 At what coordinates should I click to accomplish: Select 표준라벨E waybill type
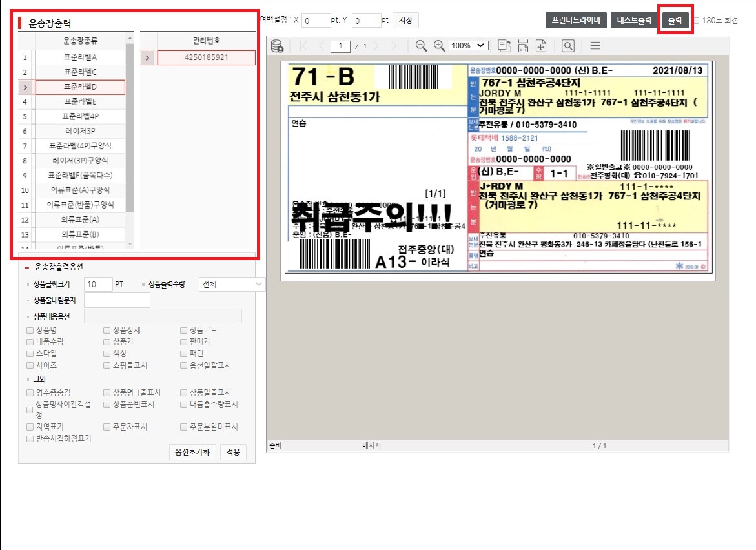pos(80,102)
